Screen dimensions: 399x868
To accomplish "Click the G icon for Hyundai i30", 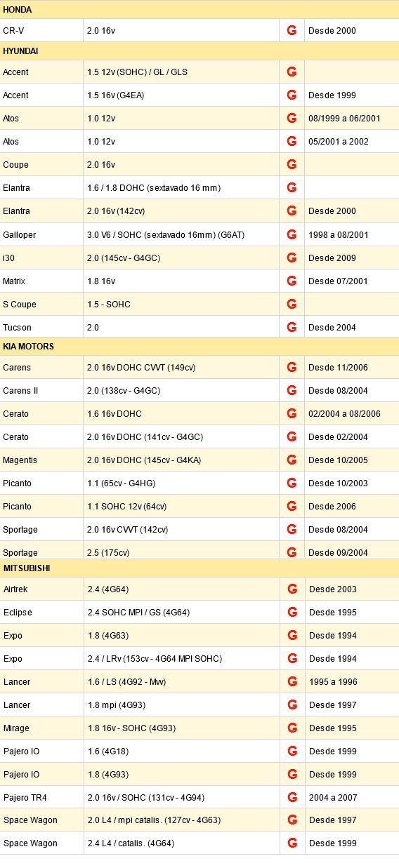I will (x=292, y=258).
